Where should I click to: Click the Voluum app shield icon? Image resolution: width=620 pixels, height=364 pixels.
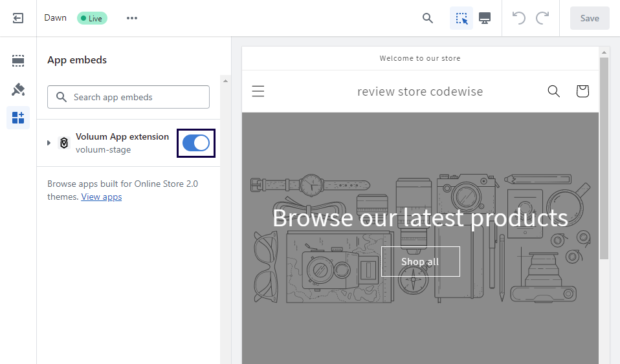pos(64,143)
